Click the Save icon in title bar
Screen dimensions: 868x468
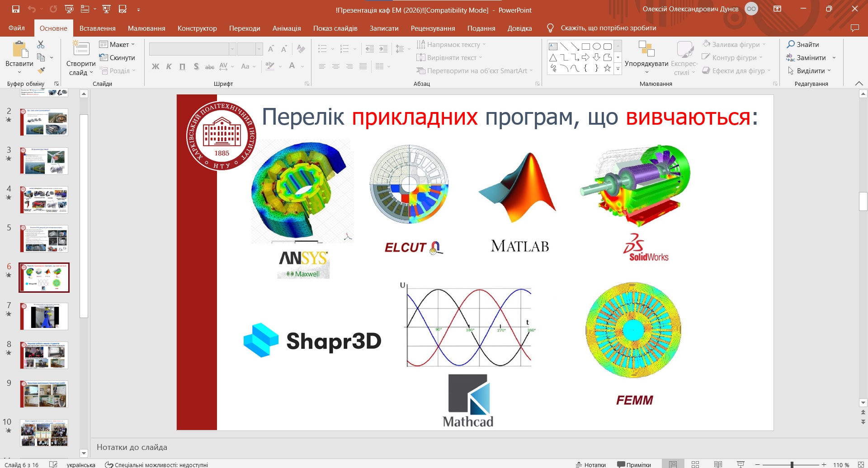tap(16, 9)
